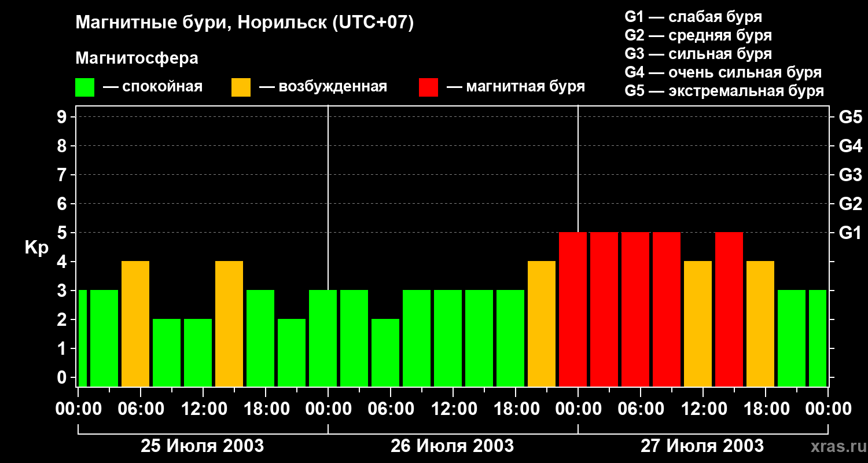Screen dimensions: 868x463
Task: Click the "18:00" time label above 27 Июля
Action: 766,409
